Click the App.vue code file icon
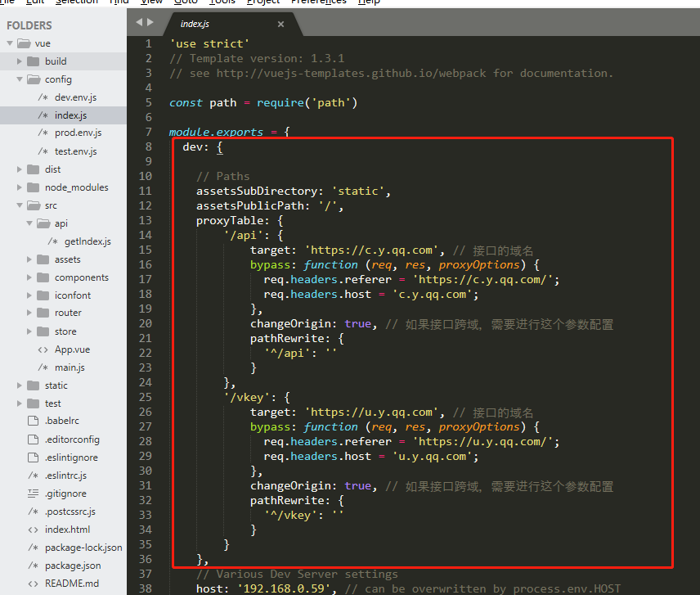This screenshot has width=700, height=595. 43,349
